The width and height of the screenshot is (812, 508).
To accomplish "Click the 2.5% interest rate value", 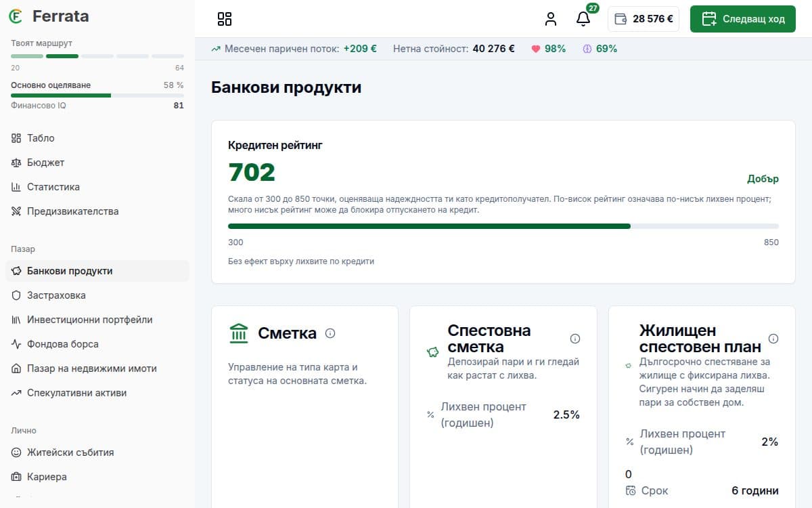I will pos(566,415).
